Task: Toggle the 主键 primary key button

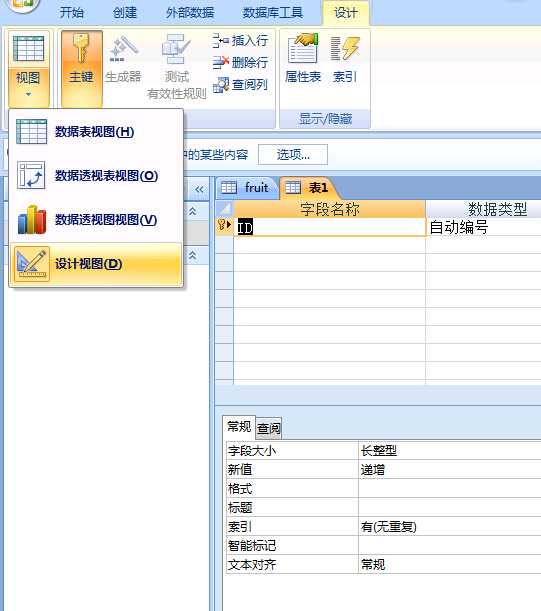Action: tap(81, 68)
